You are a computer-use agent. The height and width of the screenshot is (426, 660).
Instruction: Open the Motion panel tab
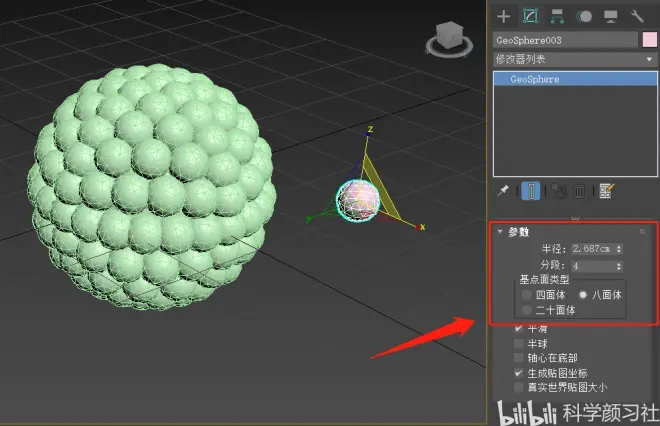click(x=584, y=16)
